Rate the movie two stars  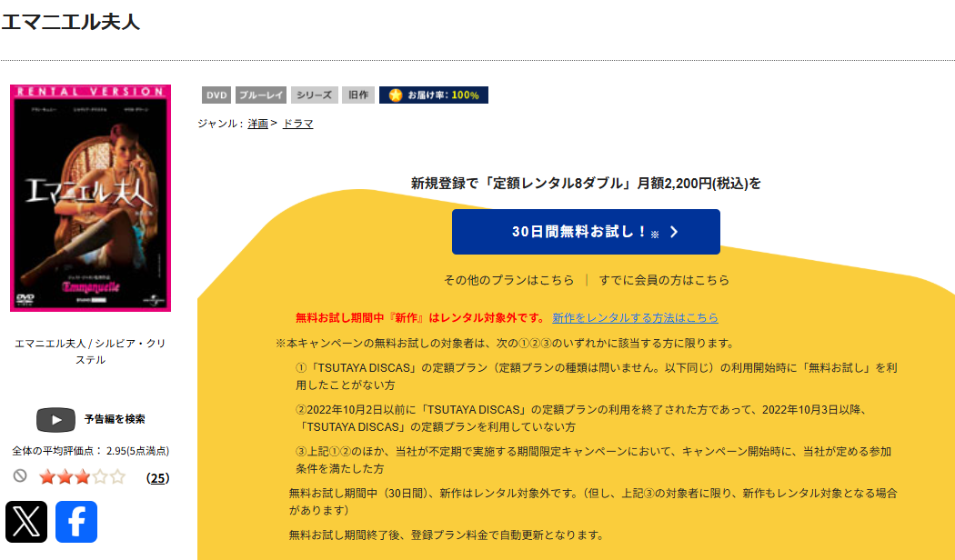[x=65, y=477]
